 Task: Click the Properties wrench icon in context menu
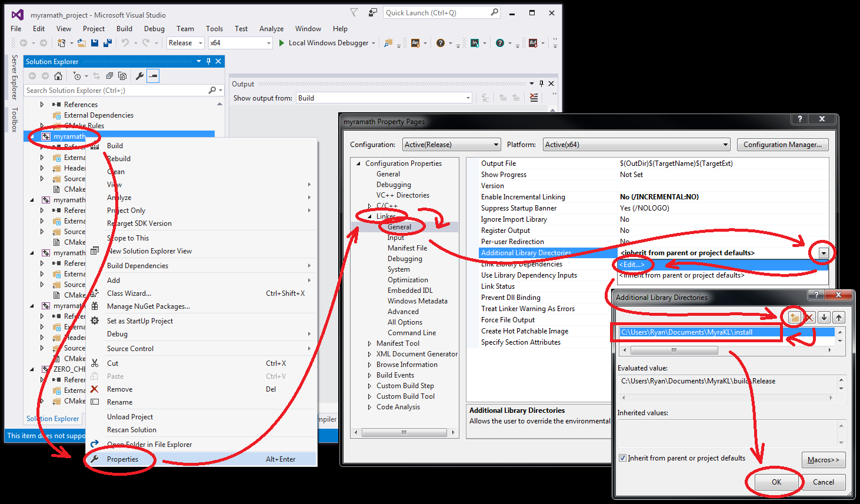pyautogui.click(x=95, y=459)
